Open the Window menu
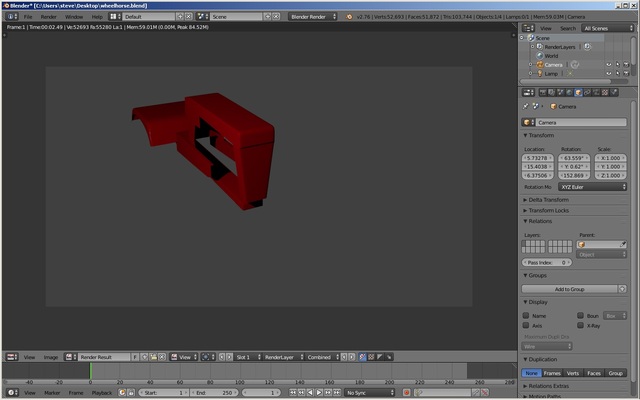This screenshot has width=640, height=400. pyautogui.click(x=74, y=17)
